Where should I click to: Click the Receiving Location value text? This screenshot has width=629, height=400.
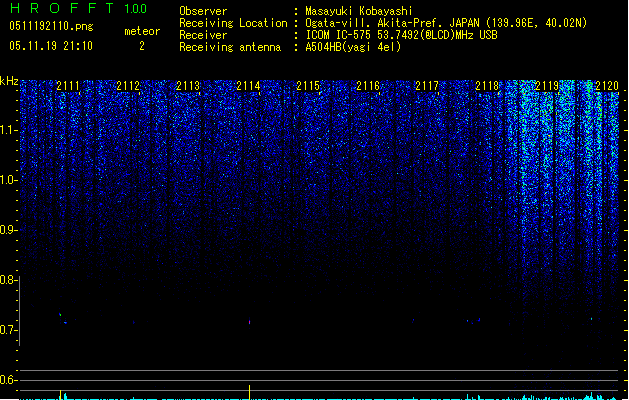pyautogui.click(x=446, y=23)
